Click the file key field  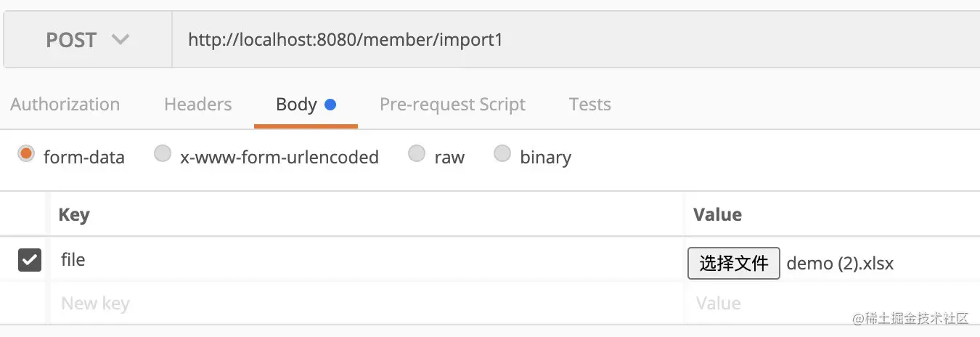point(367,260)
